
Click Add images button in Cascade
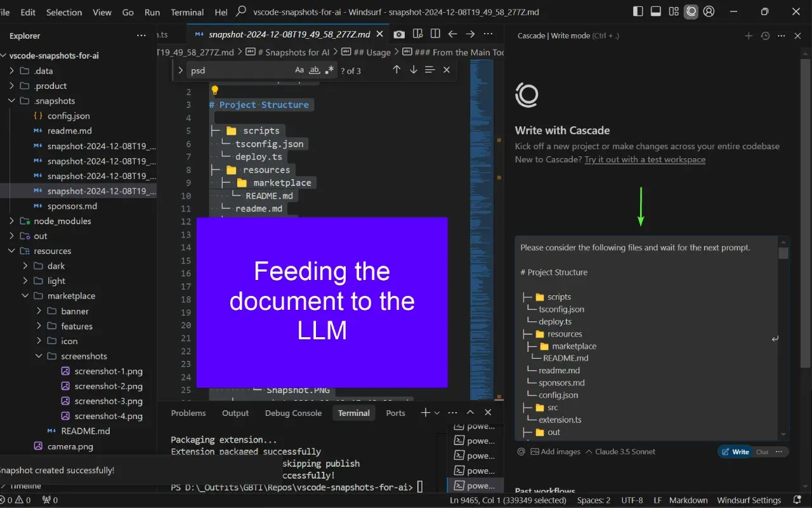click(554, 451)
